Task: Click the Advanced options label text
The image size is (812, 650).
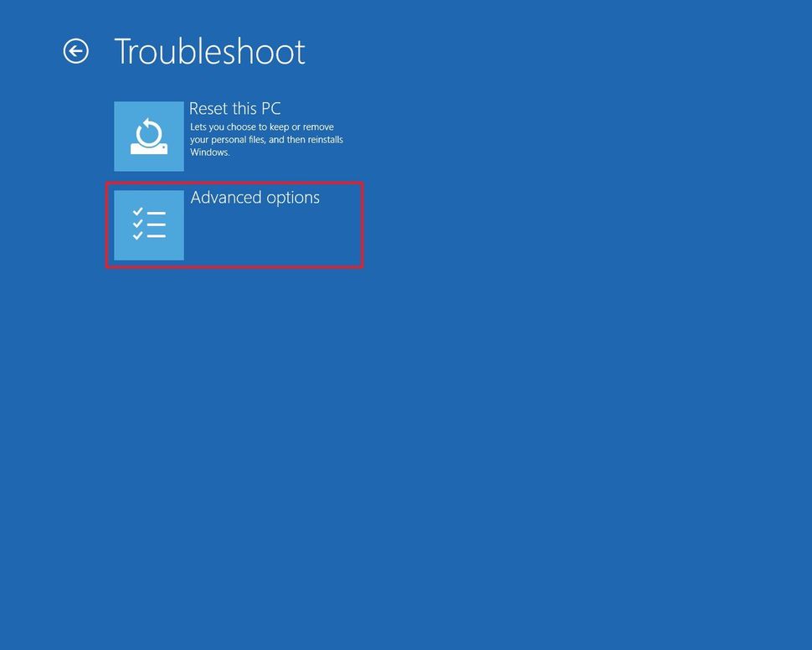Action: coord(254,197)
